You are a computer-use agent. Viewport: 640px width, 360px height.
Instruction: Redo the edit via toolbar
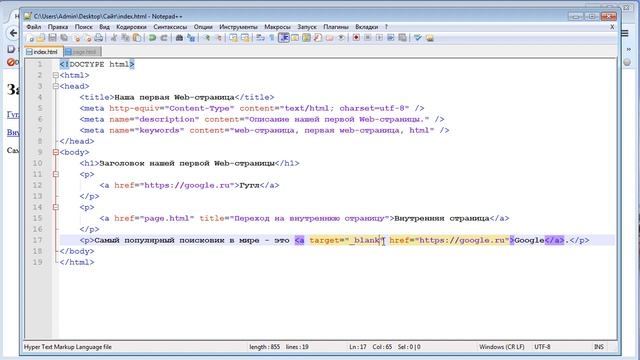(164, 38)
